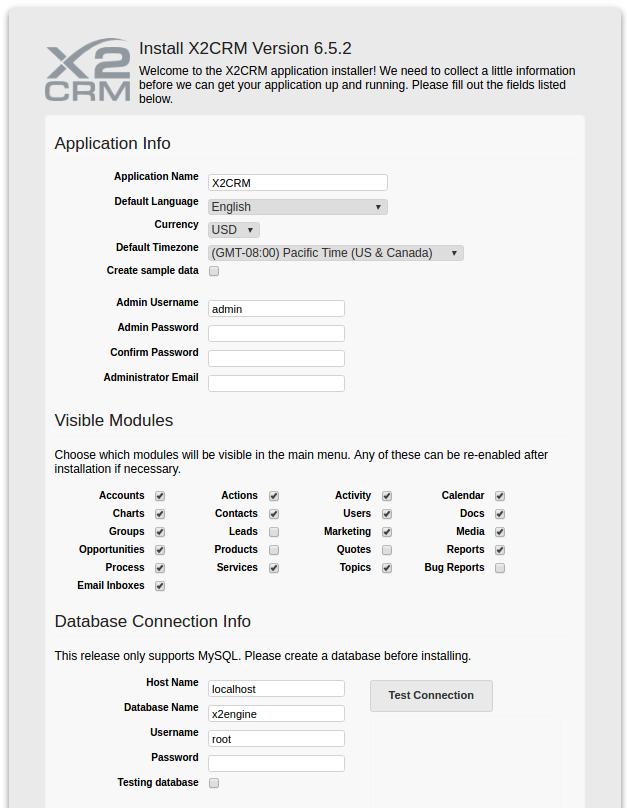Uncheck the Opportunities module
Viewport: 627px width, 808px height.
coord(160,550)
